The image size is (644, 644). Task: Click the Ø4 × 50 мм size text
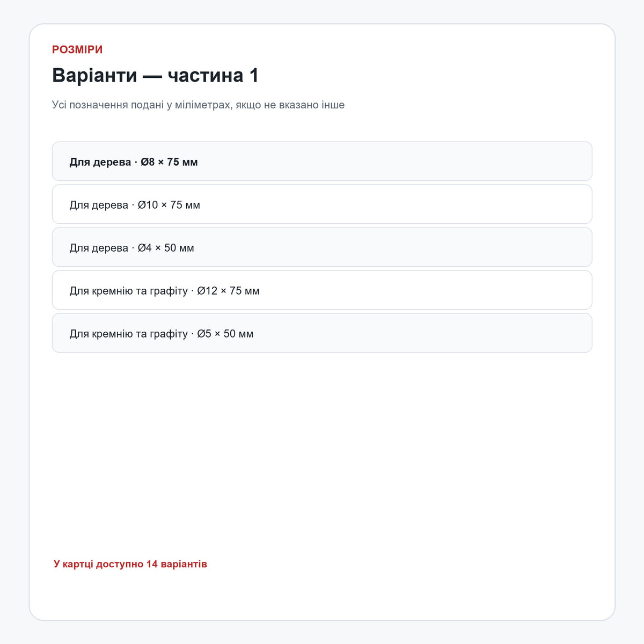click(x=166, y=248)
